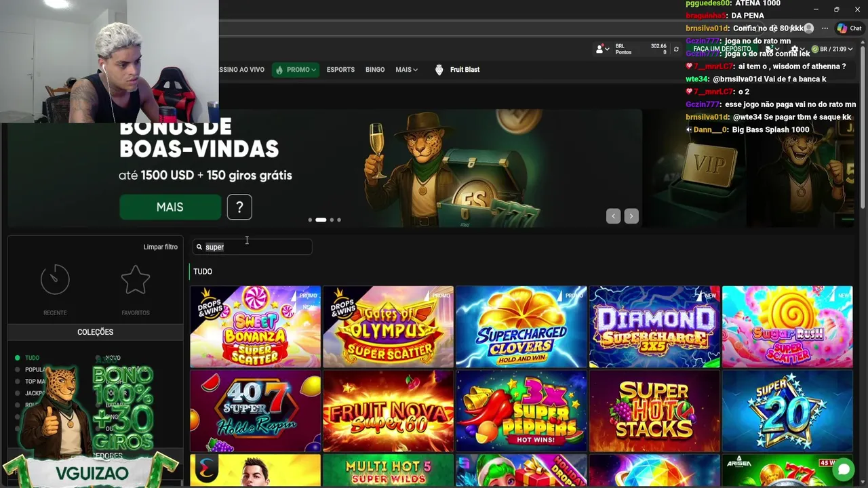Select the JACKPOT collection radio button
868x488 pixels.
18,393
